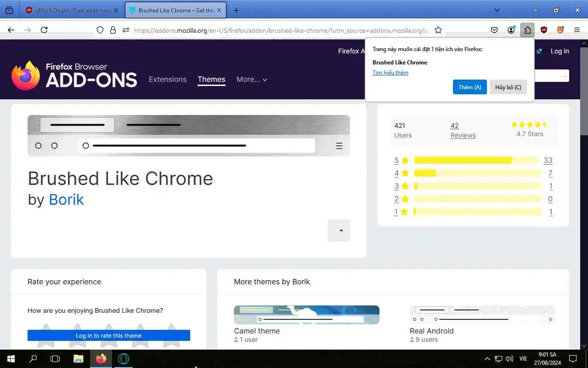Open the Tìm hiểu thêm link
The height and width of the screenshot is (368, 588).
tap(390, 73)
